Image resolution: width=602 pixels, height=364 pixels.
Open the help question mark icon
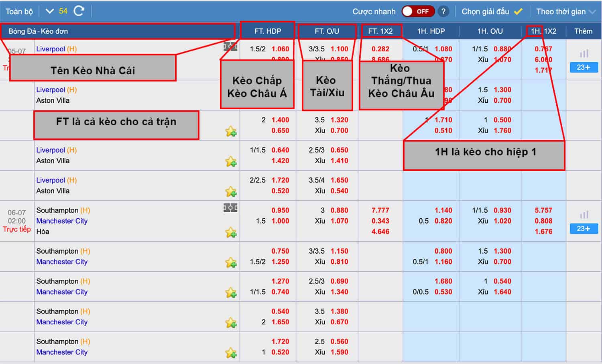(x=443, y=11)
